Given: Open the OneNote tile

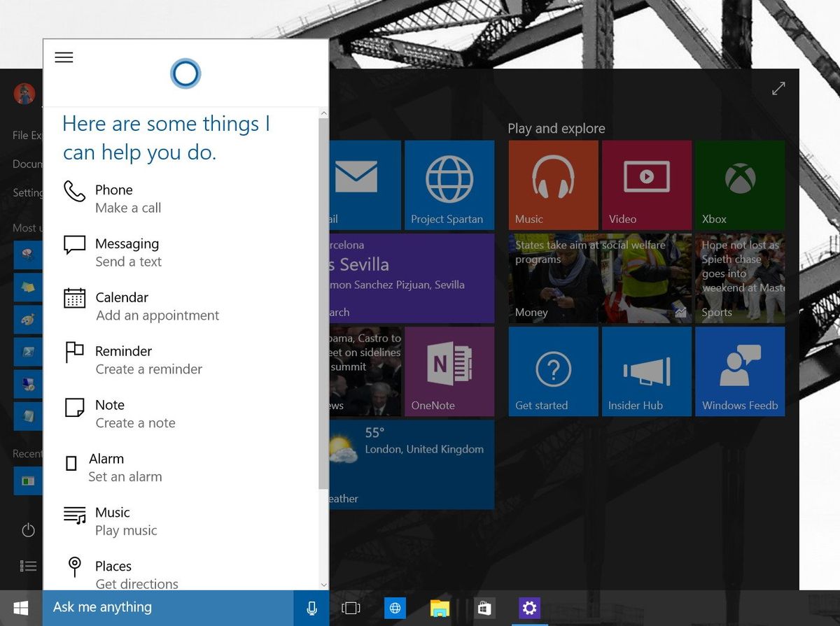Looking at the screenshot, I should coord(449,371).
